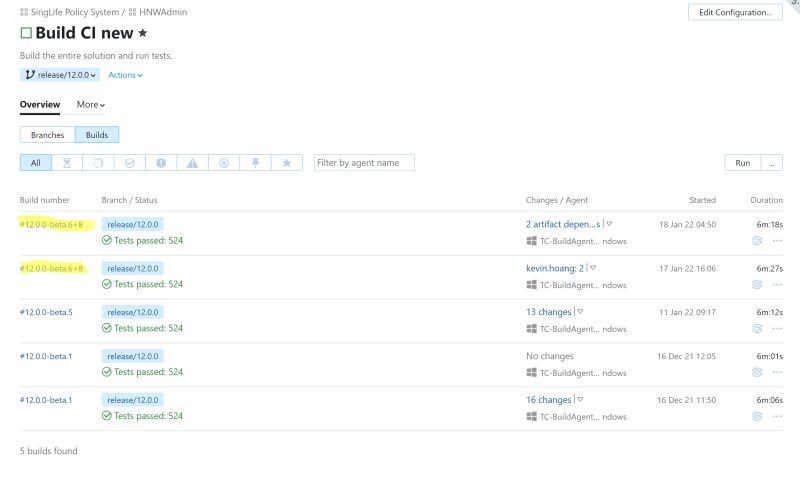Expand arrow beside 13 changes
The image size is (800, 481).
[580, 312]
